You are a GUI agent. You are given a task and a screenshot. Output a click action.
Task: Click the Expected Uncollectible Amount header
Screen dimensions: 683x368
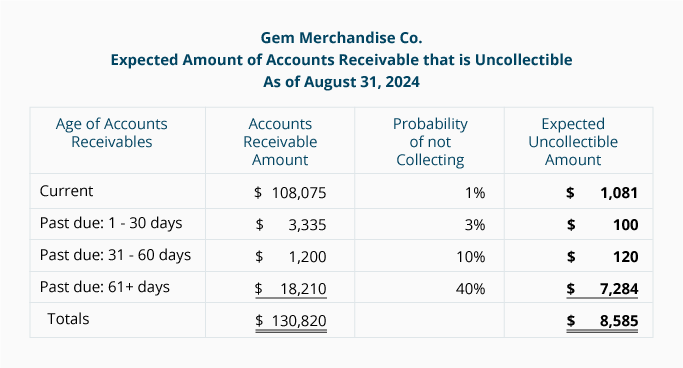(x=573, y=142)
